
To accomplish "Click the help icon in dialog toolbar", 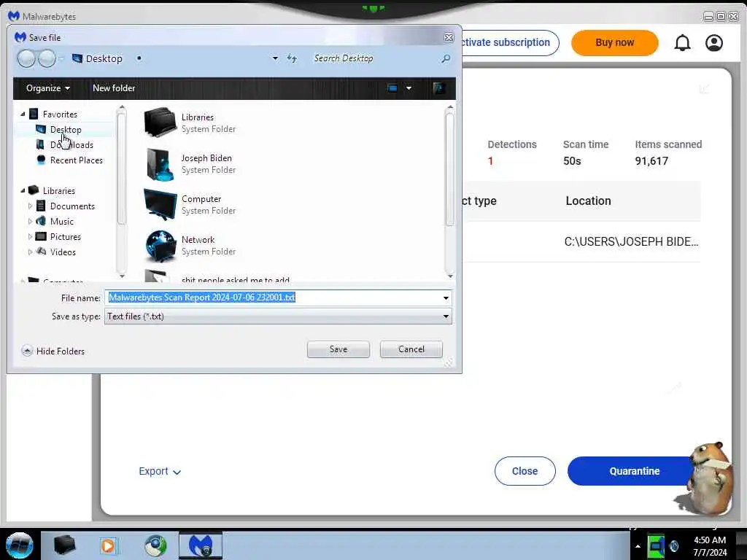I will tap(438, 88).
